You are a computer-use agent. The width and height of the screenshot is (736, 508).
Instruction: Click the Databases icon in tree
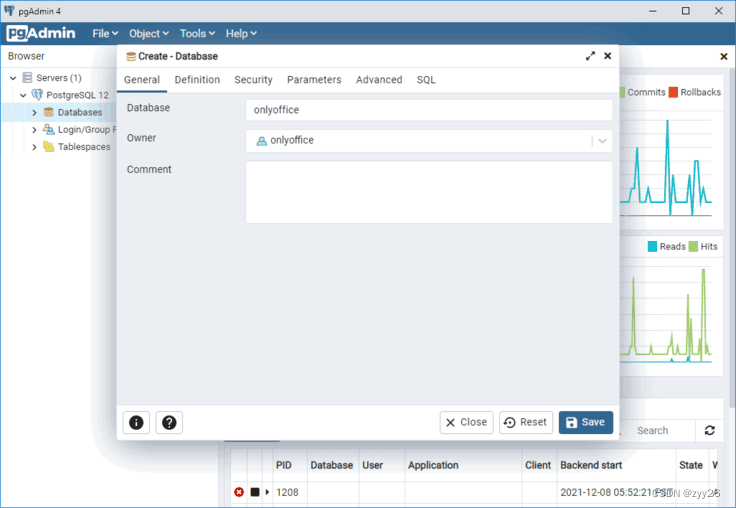point(48,112)
